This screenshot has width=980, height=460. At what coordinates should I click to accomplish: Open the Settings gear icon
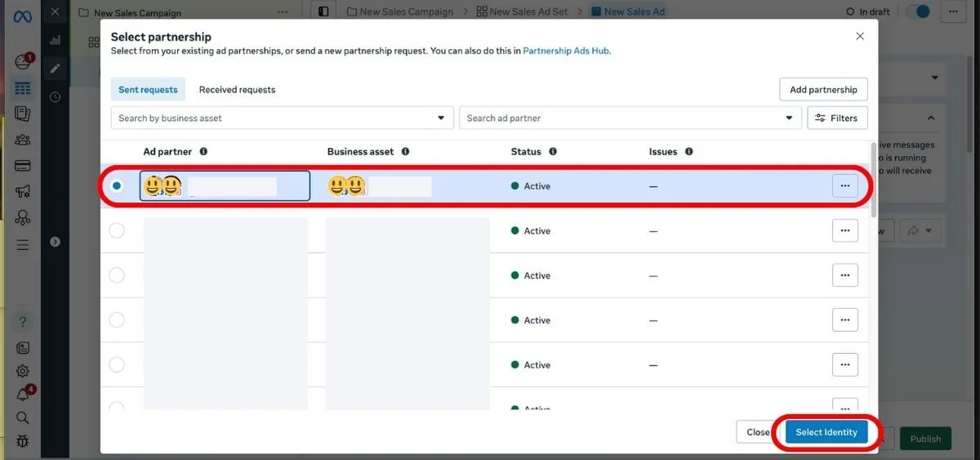tap(23, 371)
